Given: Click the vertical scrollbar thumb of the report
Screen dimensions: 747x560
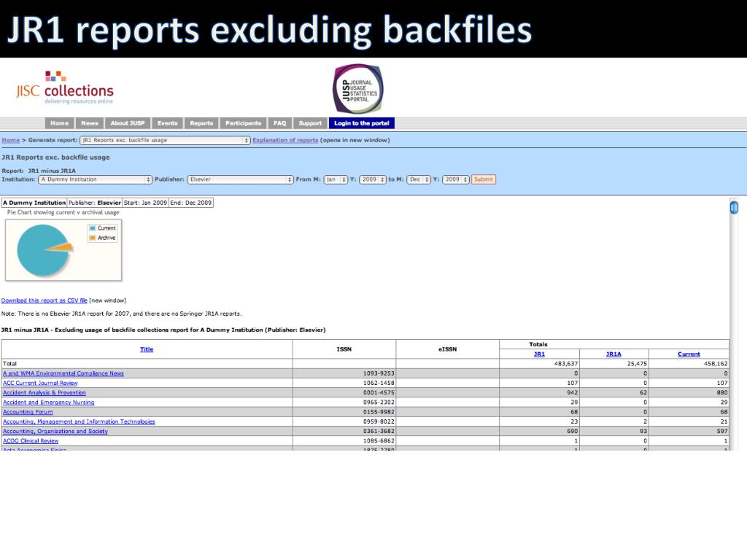Looking at the screenshot, I should pyautogui.click(x=734, y=207).
